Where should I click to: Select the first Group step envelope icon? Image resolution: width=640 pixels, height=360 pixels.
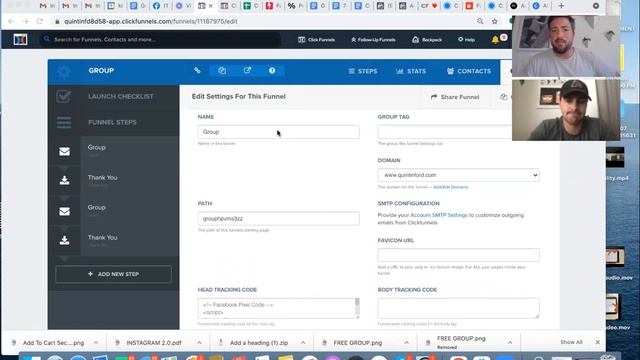click(x=64, y=152)
